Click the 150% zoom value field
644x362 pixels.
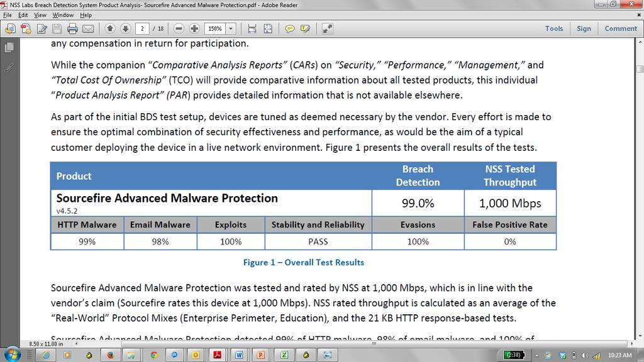[x=215, y=29]
